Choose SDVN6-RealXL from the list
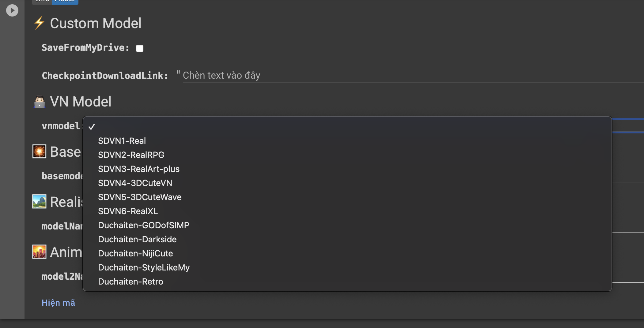Screen dimensions: 644x328 click(128, 211)
